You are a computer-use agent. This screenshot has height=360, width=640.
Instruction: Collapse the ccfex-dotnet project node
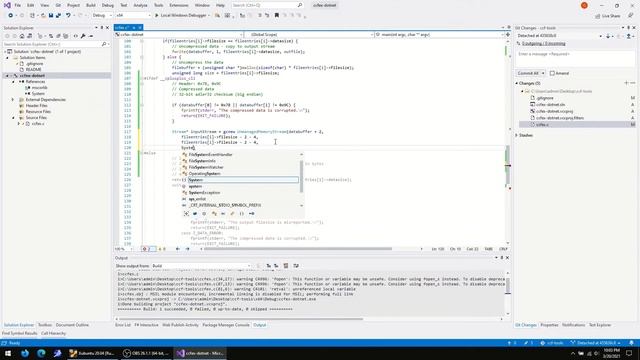[x=7, y=76]
